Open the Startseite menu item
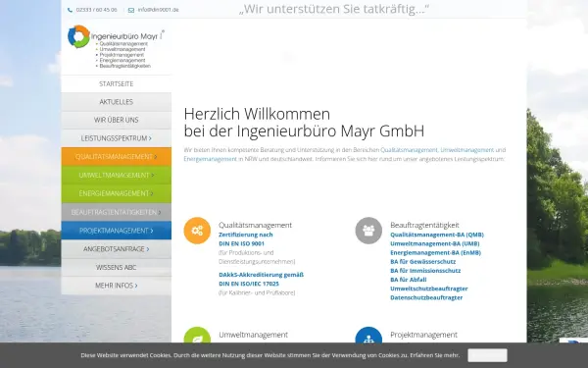Viewport: 588px width, 368px height. pos(117,83)
